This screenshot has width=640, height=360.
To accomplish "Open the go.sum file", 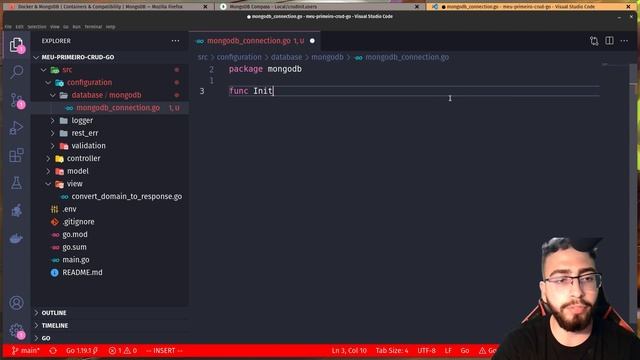I will coord(74,247).
